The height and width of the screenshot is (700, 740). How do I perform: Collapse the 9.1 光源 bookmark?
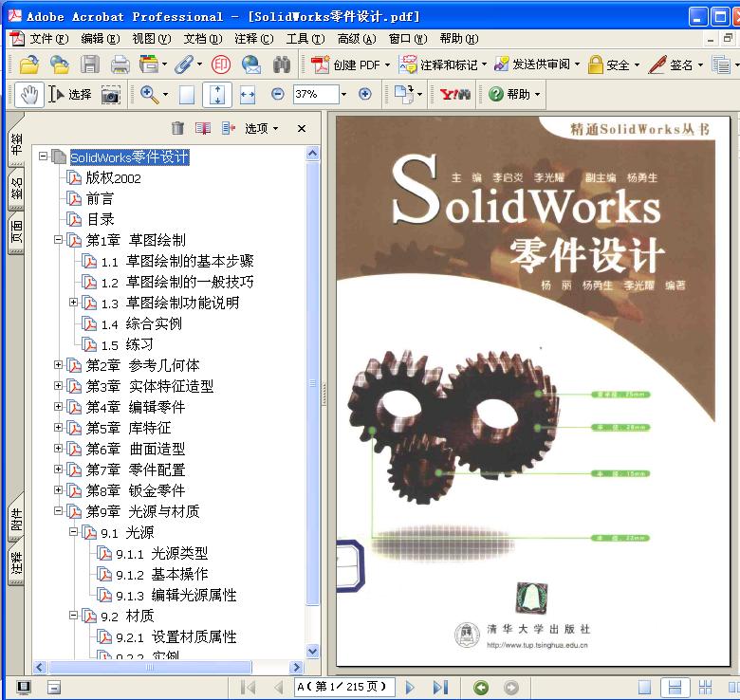(x=73, y=531)
